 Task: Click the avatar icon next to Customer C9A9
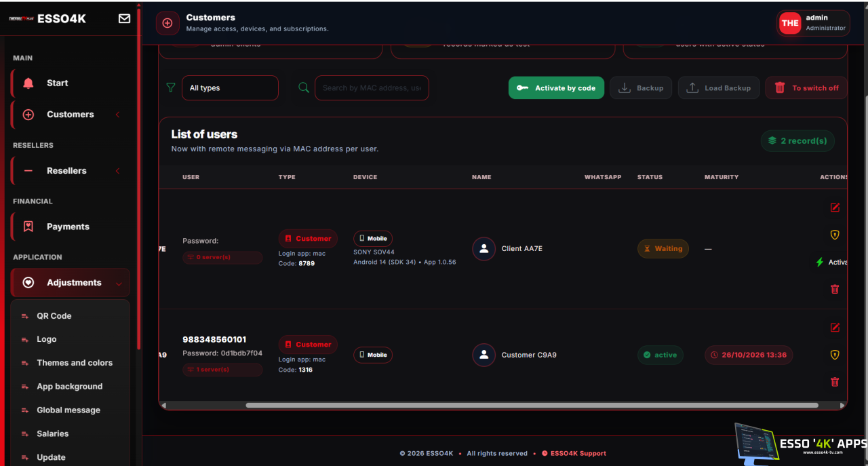484,355
